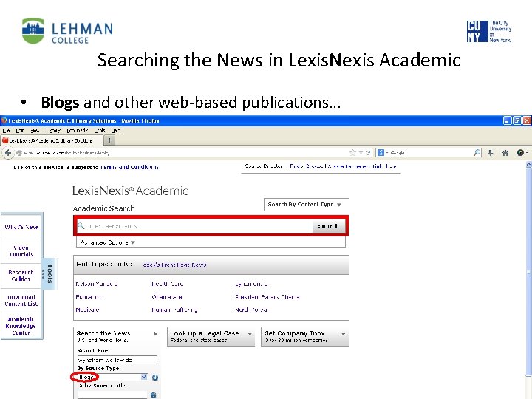
Task: Click Download Content List in sidebar
Action: click(21, 300)
